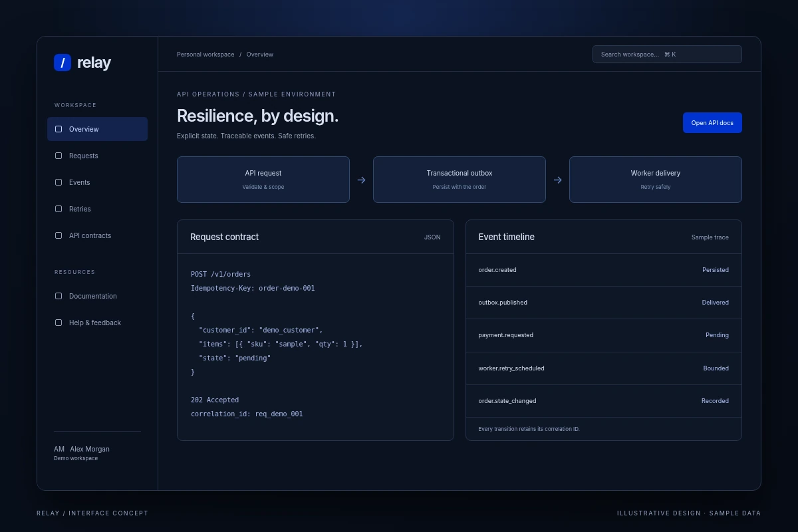This screenshot has height=532, width=798.
Task: Select the Worker delivery step card
Action: coord(656,180)
